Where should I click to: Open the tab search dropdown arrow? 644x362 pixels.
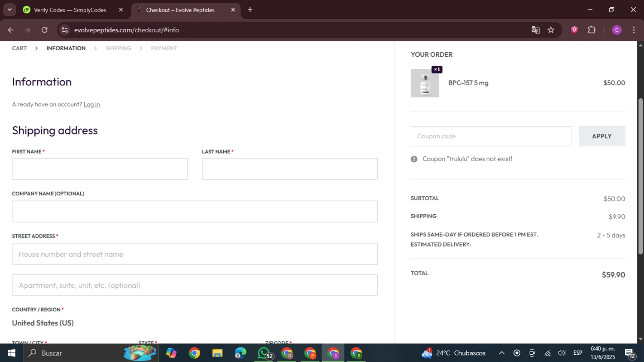[x=9, y=10]
